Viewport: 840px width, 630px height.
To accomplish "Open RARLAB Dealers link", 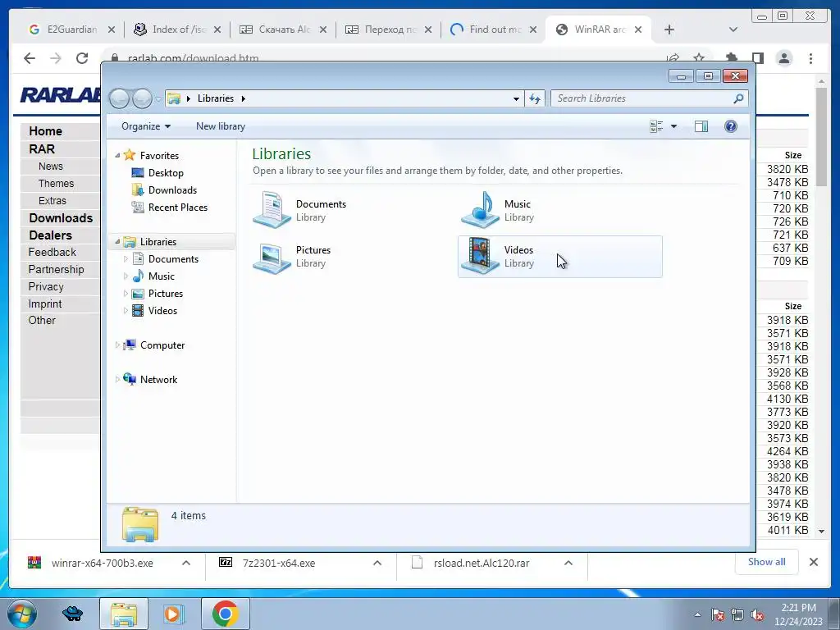I will coord(50,235).
